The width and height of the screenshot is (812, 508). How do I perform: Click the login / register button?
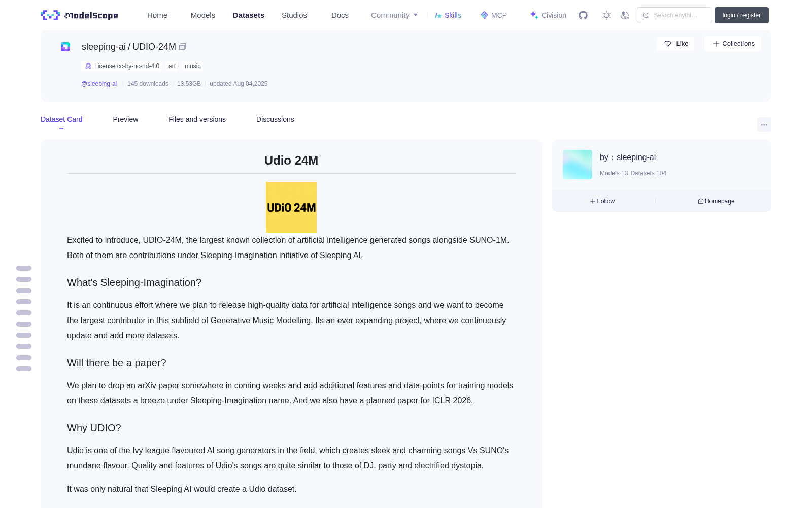(x=741, y=15)
